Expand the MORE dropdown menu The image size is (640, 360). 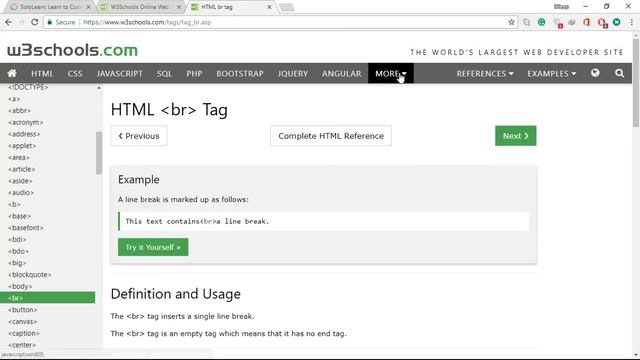pos(391,73)
